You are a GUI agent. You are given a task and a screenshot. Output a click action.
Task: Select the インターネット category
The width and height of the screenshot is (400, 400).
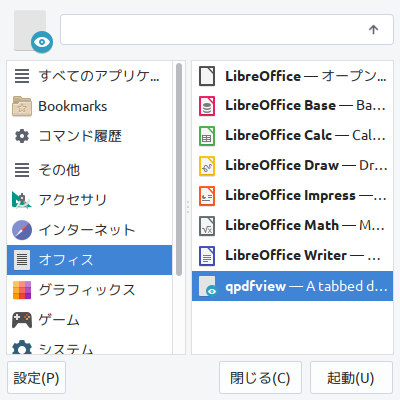pyautogui.click(x=89, y=230)
